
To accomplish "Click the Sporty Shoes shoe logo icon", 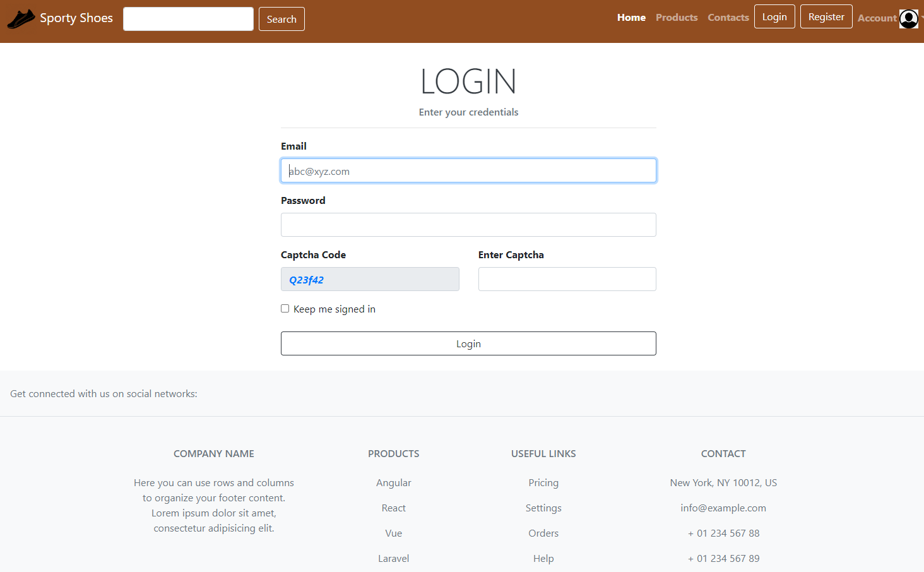I will [21, 19].
